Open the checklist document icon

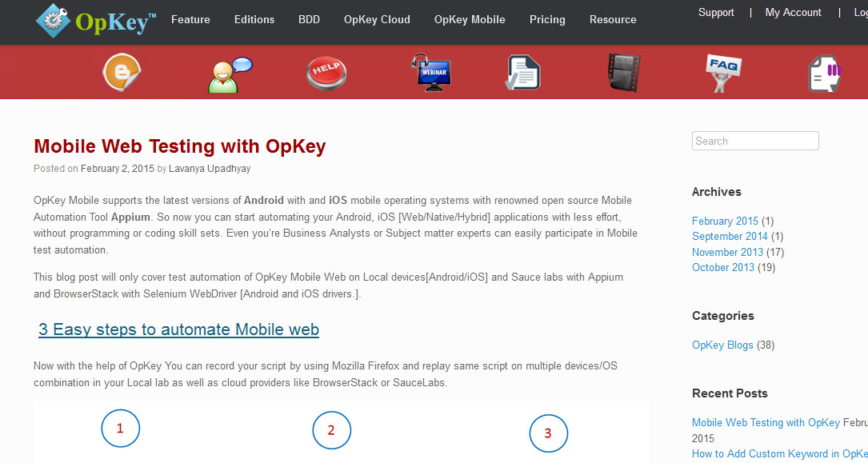tap(523, 72)
